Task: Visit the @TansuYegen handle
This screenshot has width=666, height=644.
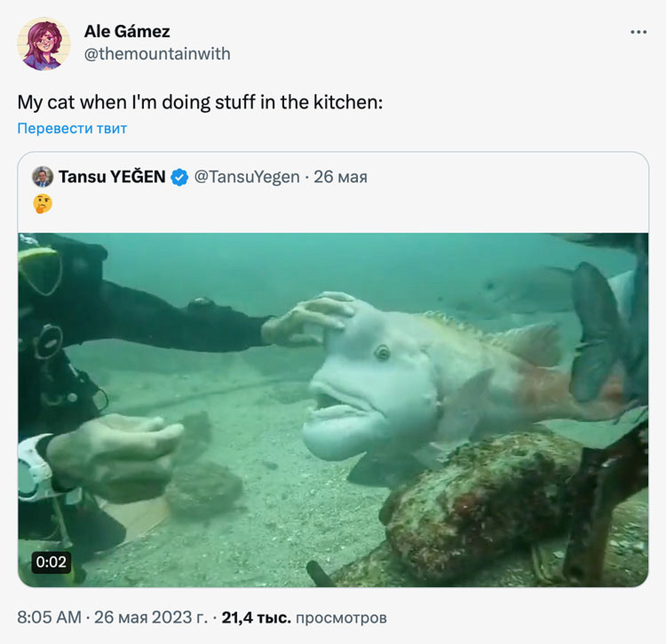Action: pyautogui.click(x=247, y=177)
